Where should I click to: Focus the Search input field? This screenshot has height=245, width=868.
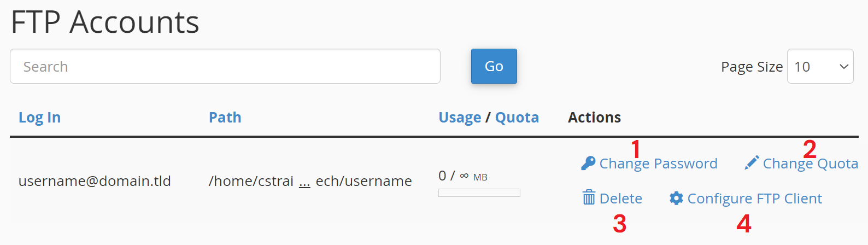[225, 67]
